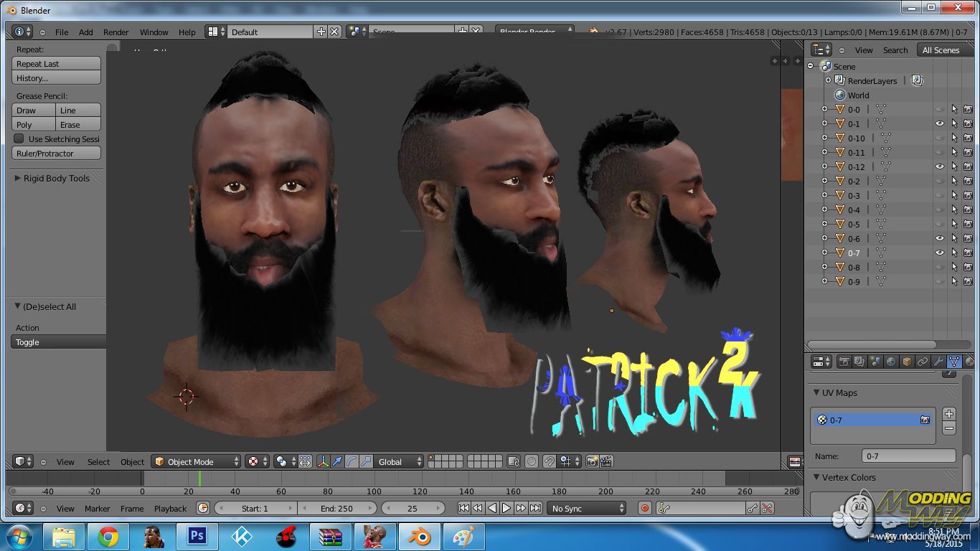Screen dimensions: 980x551
Task: Click the Repeat Last button
Action: click(56, 64)
